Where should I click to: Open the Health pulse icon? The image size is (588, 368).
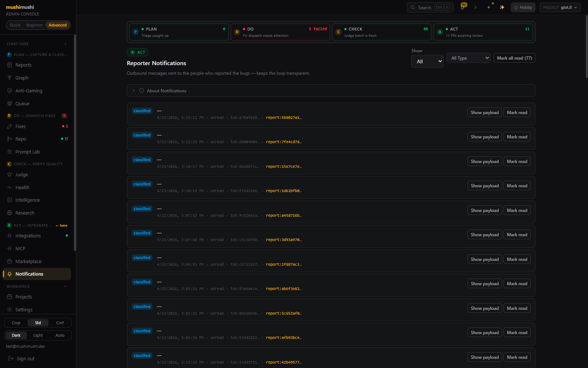tap(10, 187)
